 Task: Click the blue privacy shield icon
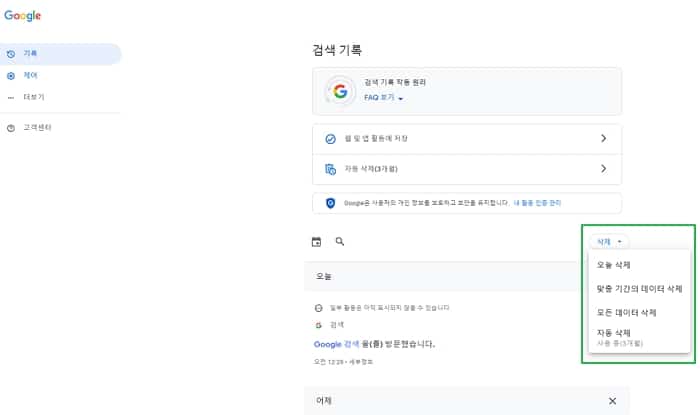(330, 203)
